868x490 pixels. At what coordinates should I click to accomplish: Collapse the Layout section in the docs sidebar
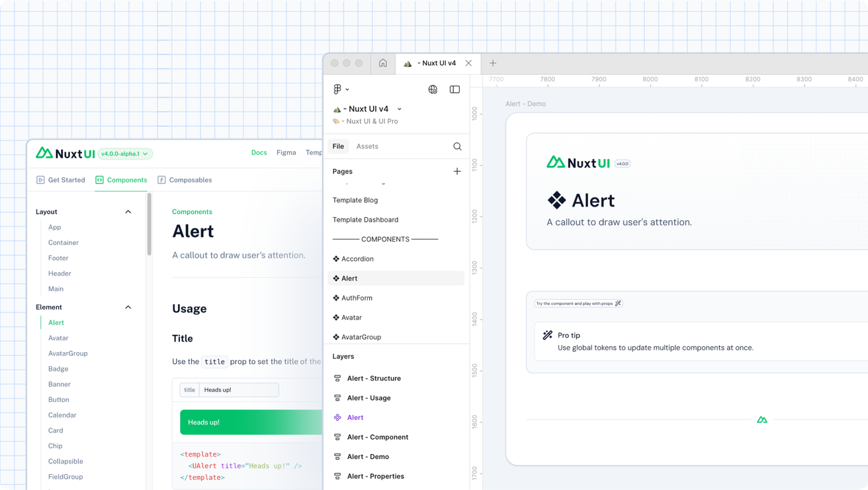coord(128,211)
